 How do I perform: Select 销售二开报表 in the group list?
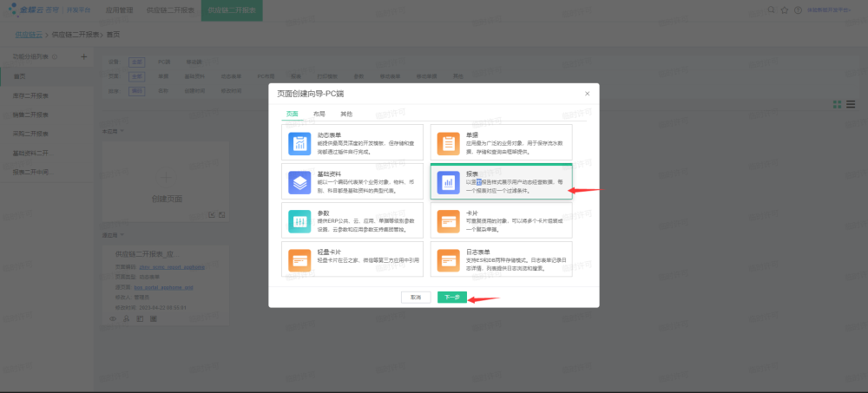point(47,115)
